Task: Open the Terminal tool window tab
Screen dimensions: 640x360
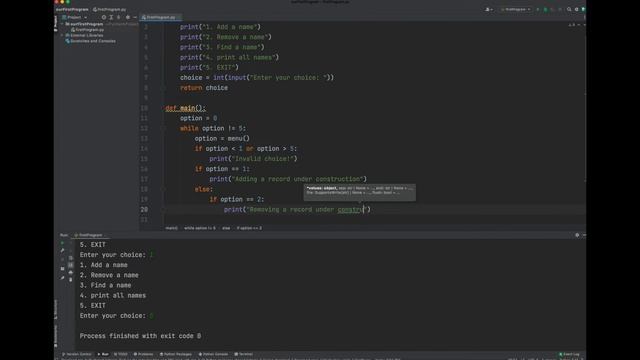Action: (244, 354)
